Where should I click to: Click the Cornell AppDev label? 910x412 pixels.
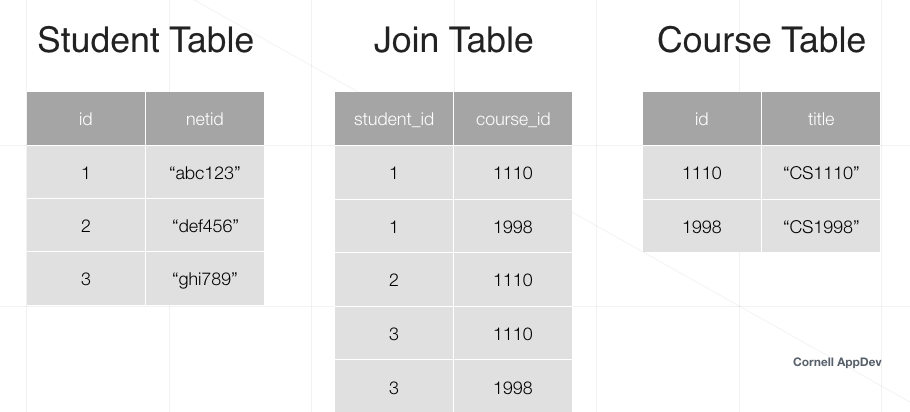coord(837,362)
